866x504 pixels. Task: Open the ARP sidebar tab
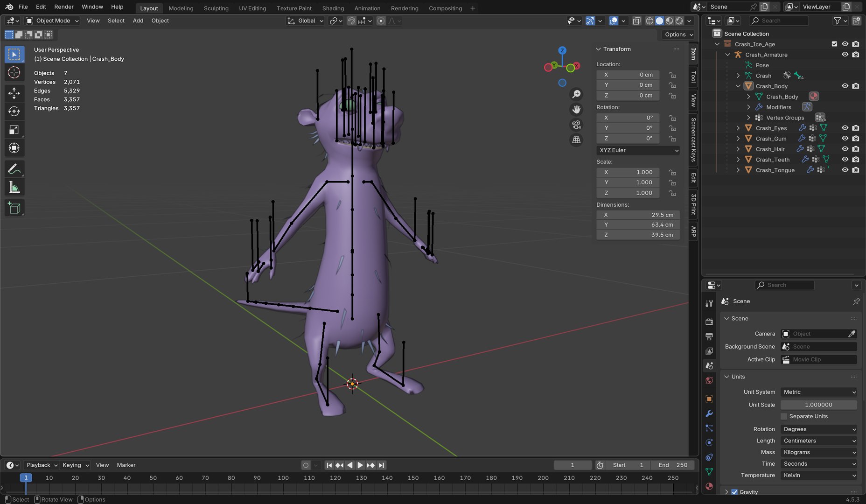pyautogui.click(x=693, y=231)
